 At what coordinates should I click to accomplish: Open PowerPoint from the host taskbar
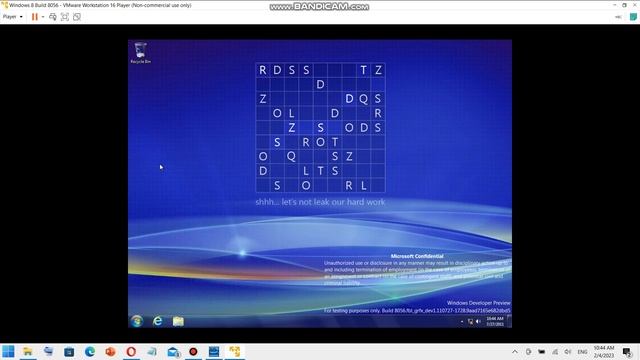pyautogui.click(x=111, y=351)
